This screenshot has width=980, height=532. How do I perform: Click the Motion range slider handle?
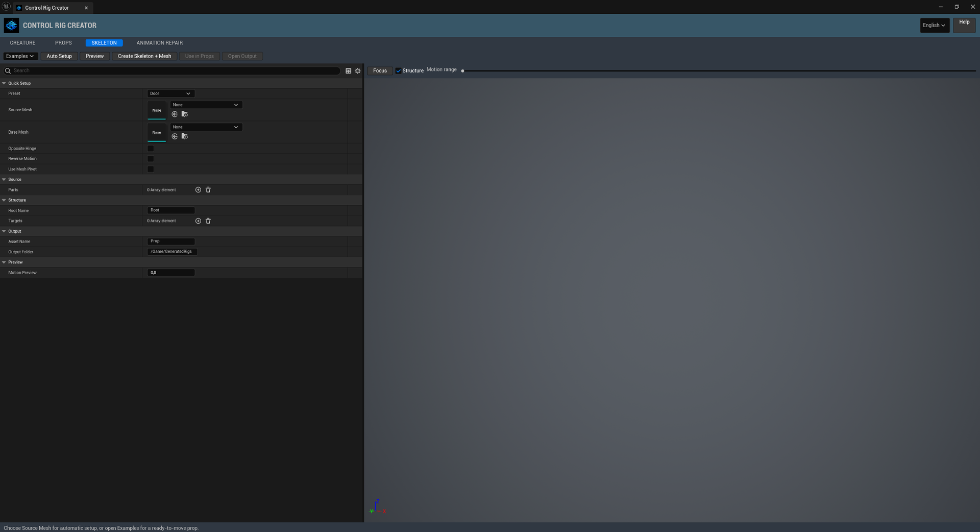[462, 71]
